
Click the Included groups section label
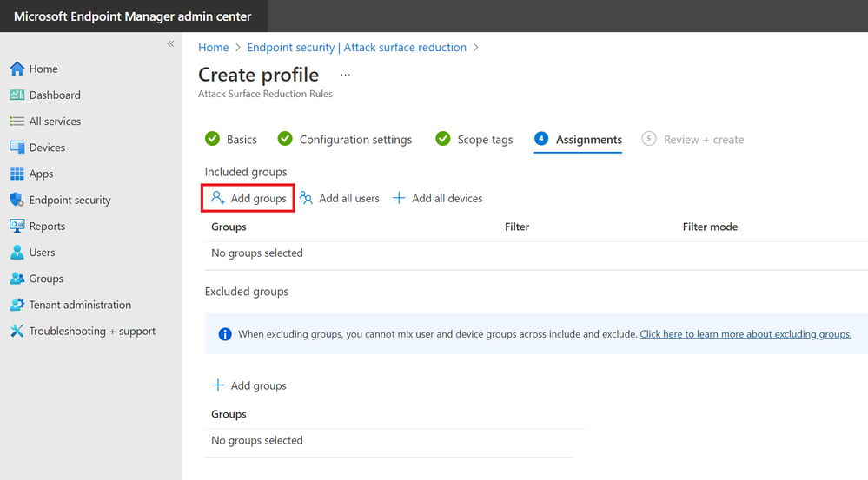coord(246,172)
